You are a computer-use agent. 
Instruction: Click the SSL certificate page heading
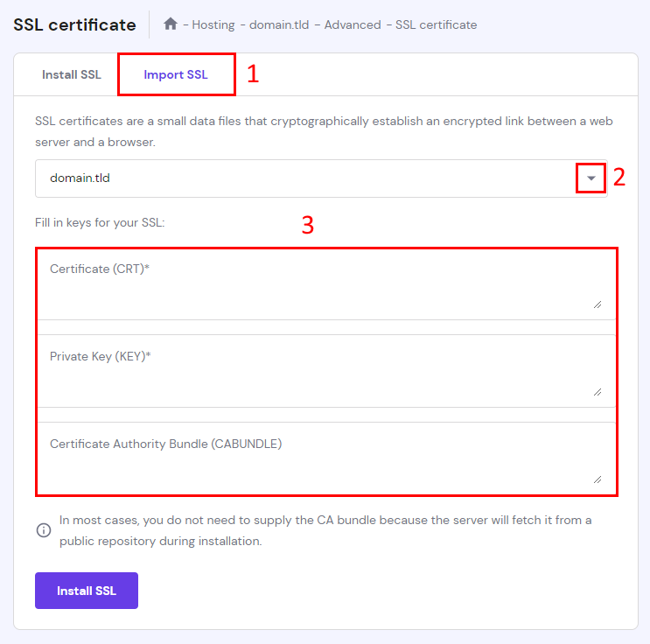click(x=74, y=24)
